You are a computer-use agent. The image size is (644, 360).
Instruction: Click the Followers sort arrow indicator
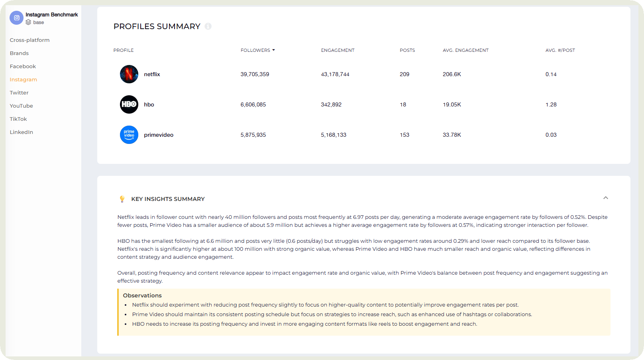tap(274, 50)
